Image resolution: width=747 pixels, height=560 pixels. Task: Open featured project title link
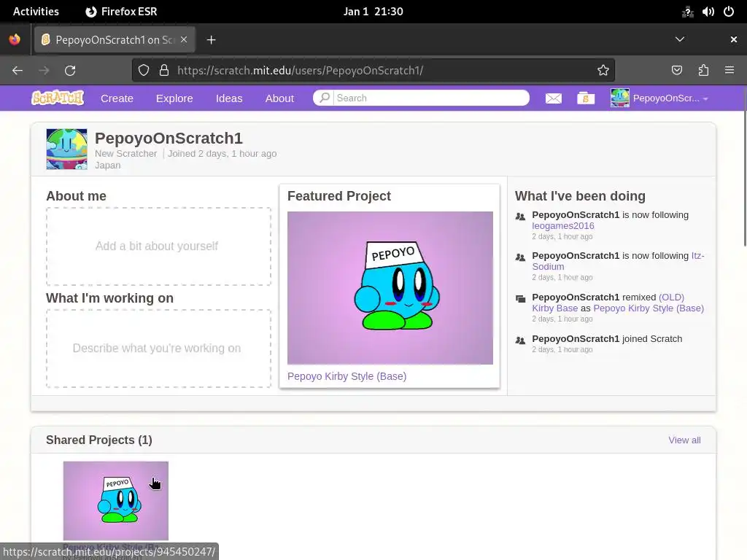point(347,376)
